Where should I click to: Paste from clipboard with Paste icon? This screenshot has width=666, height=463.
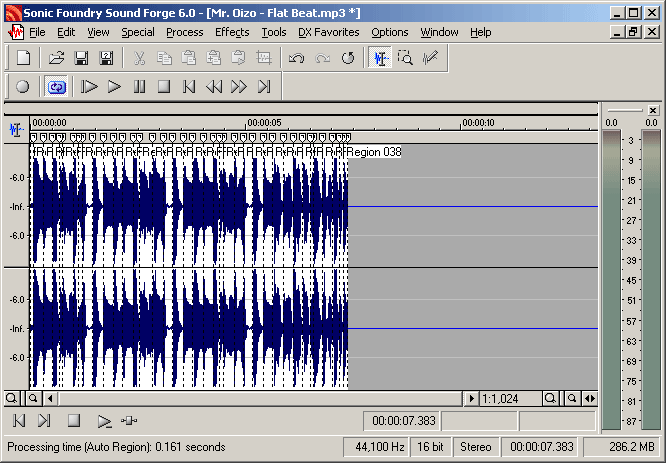click(189, 58)
